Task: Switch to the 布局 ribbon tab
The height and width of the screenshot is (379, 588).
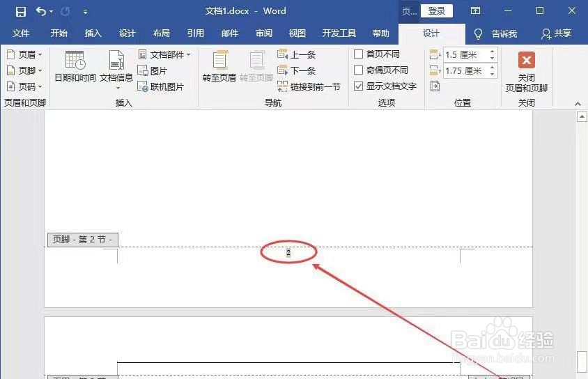Action: [x=161, y=33]
